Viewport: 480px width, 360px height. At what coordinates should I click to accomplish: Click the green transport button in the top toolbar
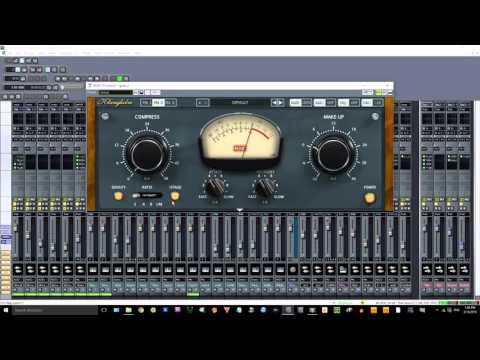[x=120, y=79]
